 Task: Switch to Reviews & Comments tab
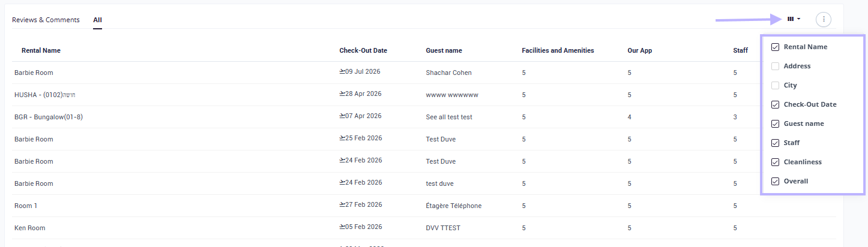click(46, 20)
